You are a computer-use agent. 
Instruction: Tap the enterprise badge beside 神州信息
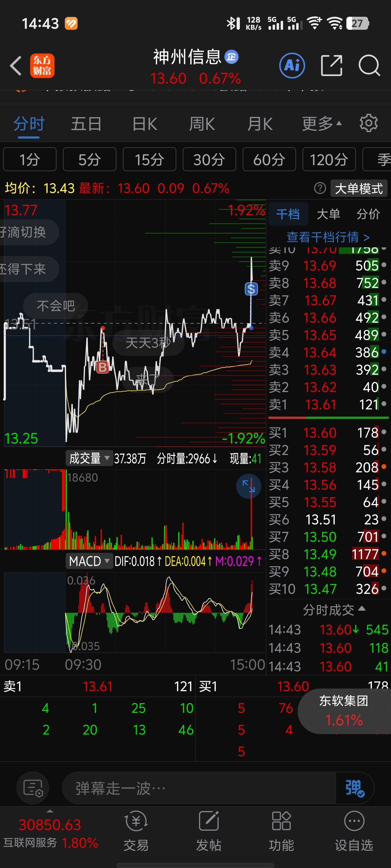coord(231,57)
